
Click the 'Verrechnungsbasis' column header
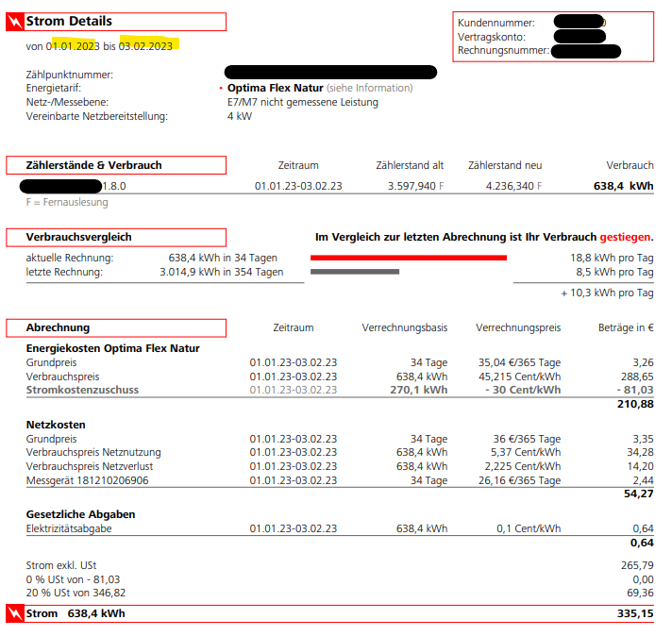pyautogui.click(x=405, y=327)
